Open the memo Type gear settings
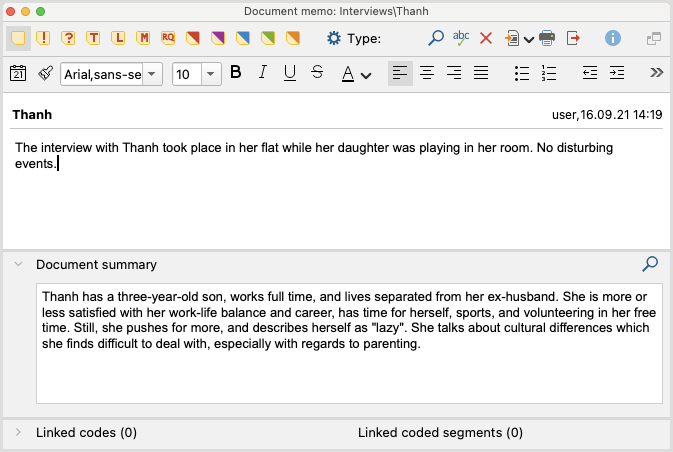 click(334, 38)
